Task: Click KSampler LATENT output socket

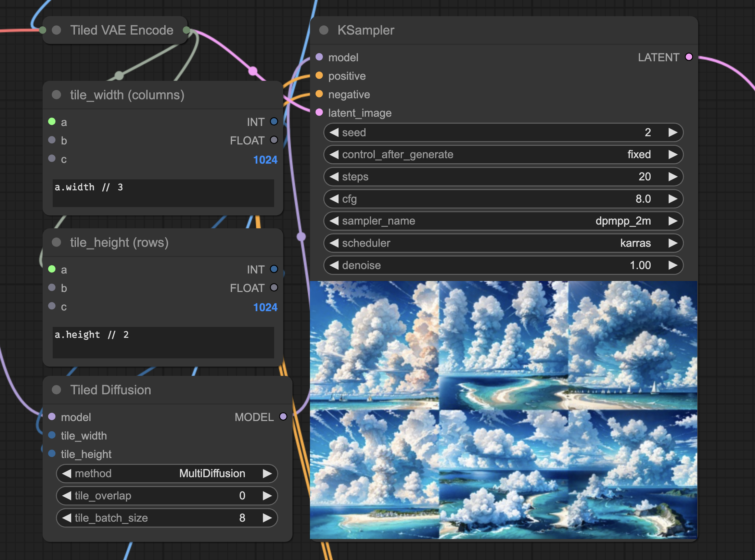Action: pos(689,57)
